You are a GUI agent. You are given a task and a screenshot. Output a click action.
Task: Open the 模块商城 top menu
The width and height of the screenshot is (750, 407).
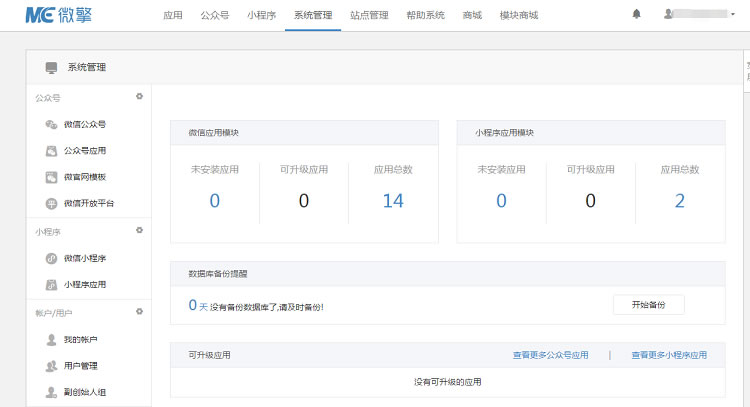click(519, 15)
